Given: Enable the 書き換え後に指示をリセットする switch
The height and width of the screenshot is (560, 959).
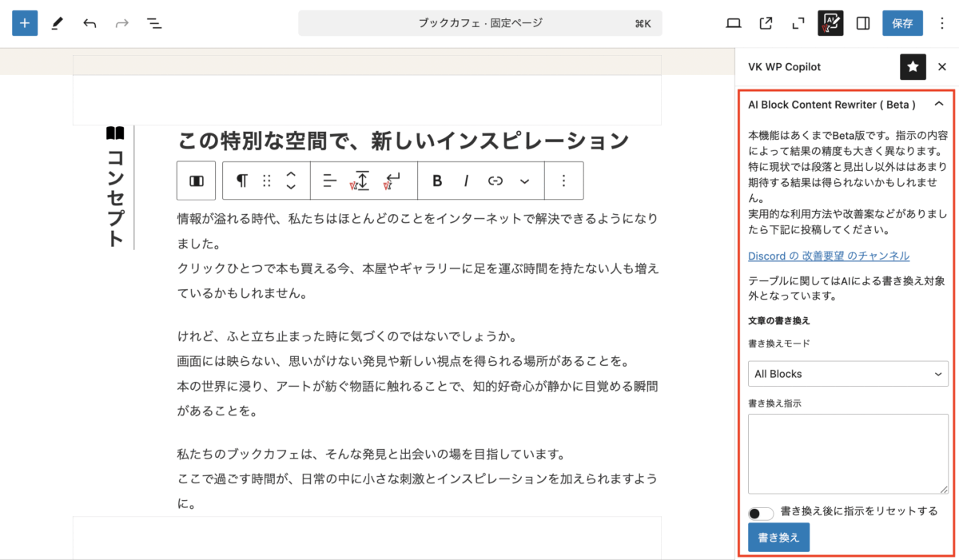Looking at the screenshot, I should click(x=760, y=512).
